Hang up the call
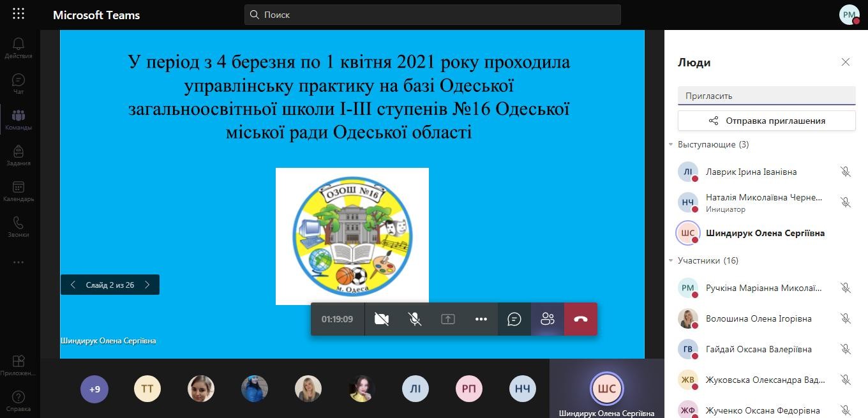868x418 pixels. tap(581, 319)
